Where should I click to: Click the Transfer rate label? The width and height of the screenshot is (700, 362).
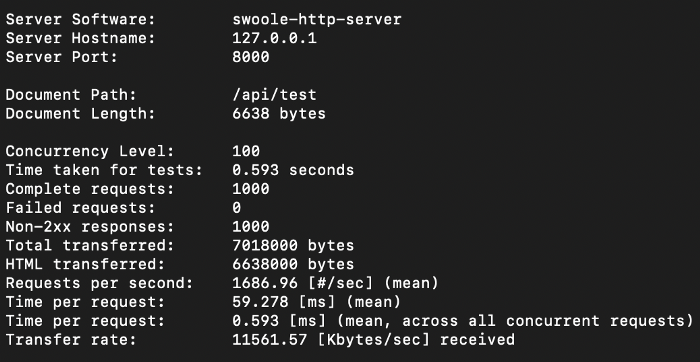(71, 340)
